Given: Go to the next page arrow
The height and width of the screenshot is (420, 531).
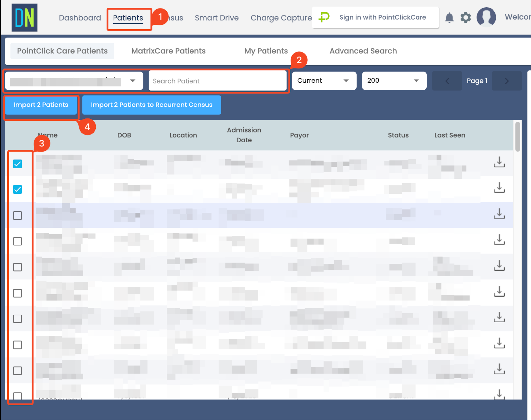Looking at the screenshot, I should [507, 81].
